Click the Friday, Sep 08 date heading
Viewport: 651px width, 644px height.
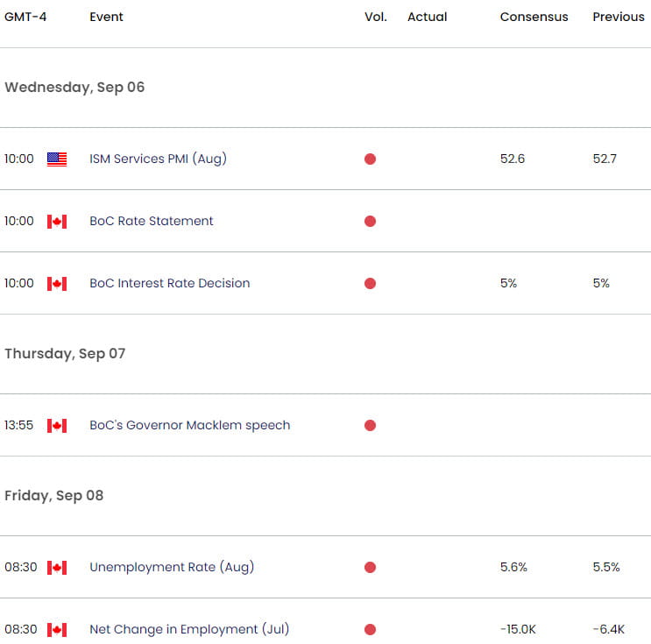(x=53, y=496)
